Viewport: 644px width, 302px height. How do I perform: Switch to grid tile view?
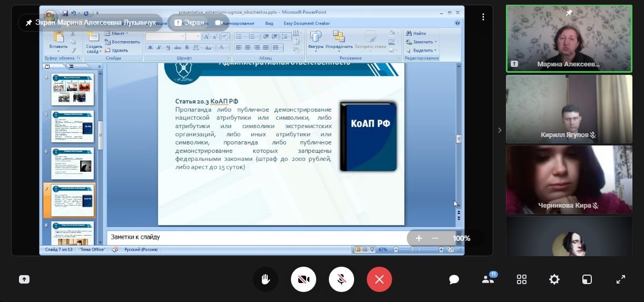click(x=522, y=280)
